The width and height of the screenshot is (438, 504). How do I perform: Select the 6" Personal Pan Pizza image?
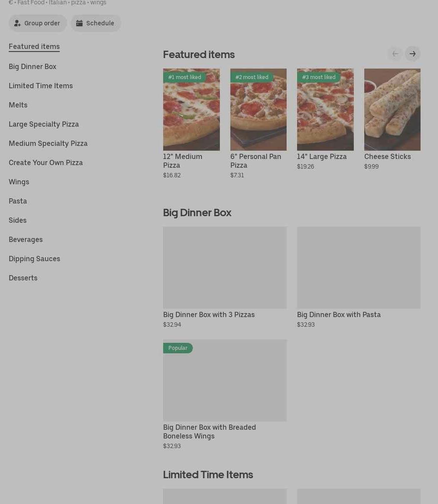click(258, 110)
